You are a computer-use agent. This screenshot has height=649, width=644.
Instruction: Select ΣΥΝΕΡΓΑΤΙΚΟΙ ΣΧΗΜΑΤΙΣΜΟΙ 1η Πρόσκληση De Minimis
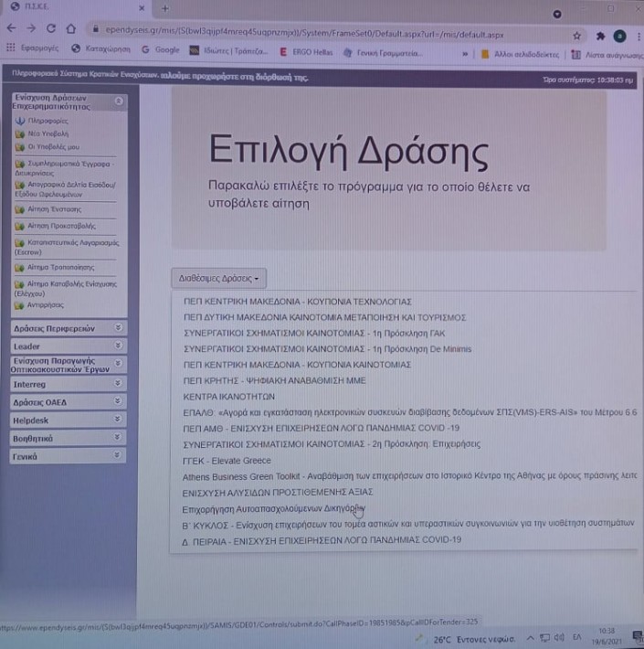327,349
